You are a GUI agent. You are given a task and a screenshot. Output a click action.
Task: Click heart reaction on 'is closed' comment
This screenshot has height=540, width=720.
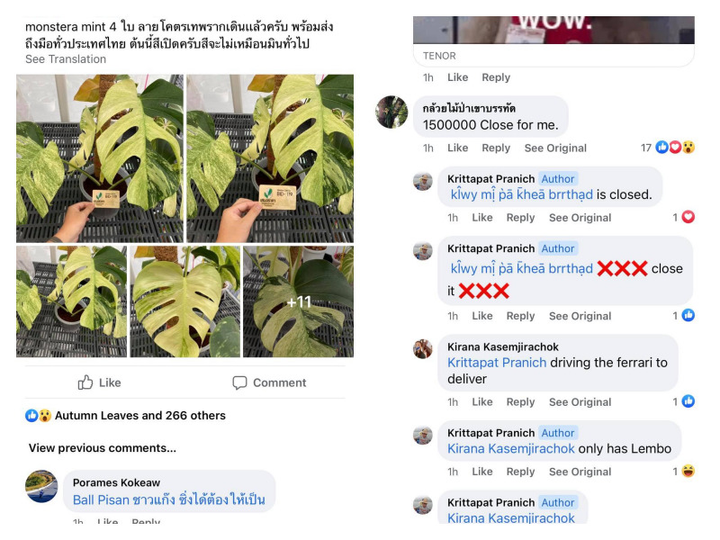point(688,217)
